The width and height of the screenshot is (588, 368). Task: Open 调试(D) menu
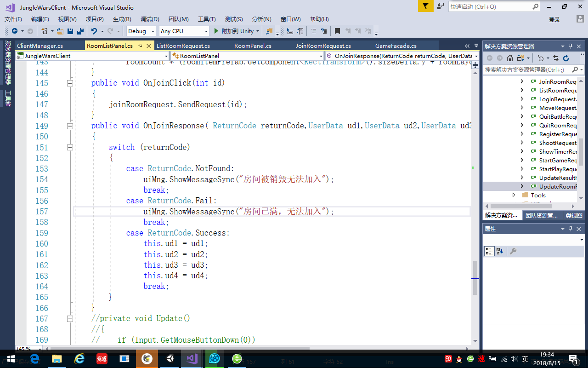coord(150,19)
